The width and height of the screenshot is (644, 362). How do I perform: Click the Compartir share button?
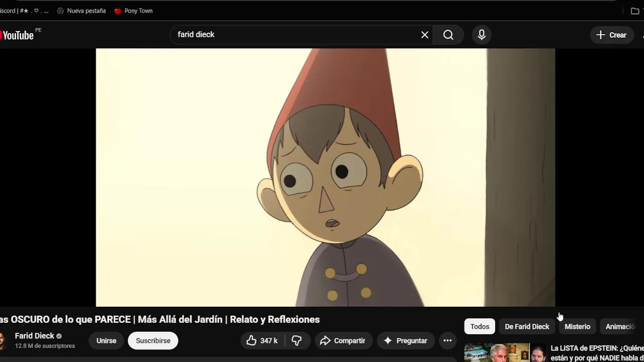click(343, 340)
